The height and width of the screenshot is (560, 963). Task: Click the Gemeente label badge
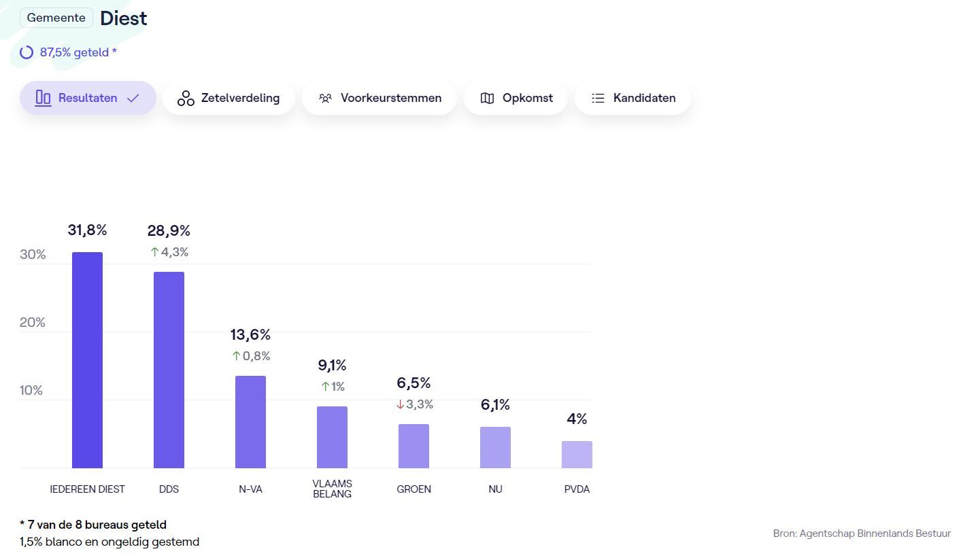(x=56, y=18)
